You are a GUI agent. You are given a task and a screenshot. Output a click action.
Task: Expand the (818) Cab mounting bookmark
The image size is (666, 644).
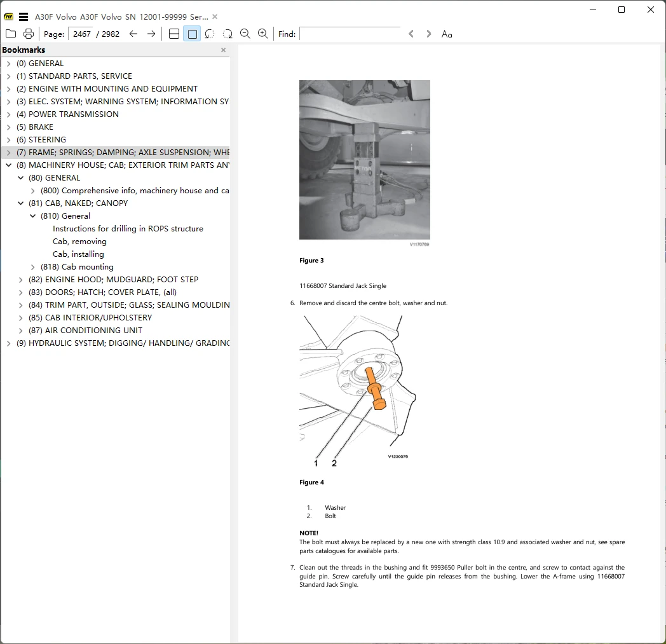pyautogui.click(x=33, y=267)
